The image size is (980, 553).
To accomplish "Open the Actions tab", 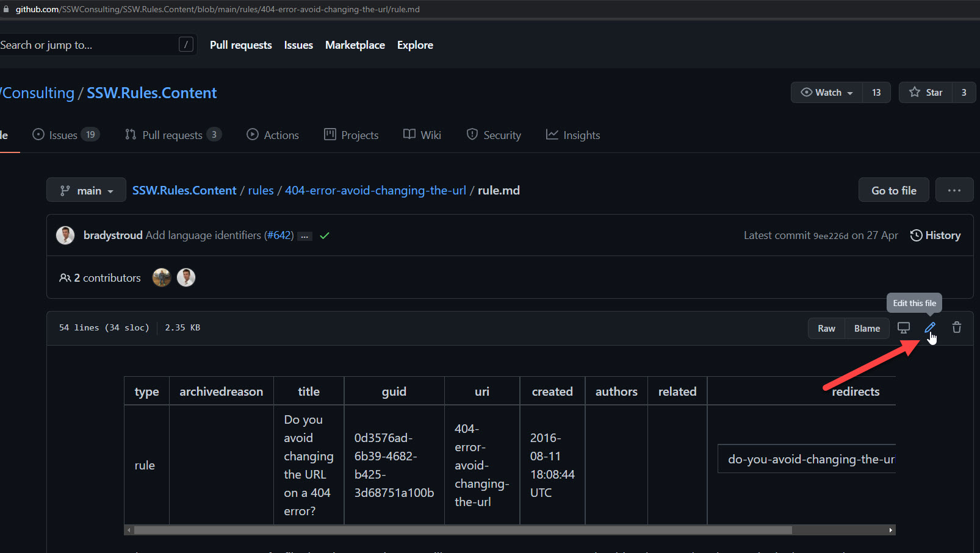I will tap(273, 135).
